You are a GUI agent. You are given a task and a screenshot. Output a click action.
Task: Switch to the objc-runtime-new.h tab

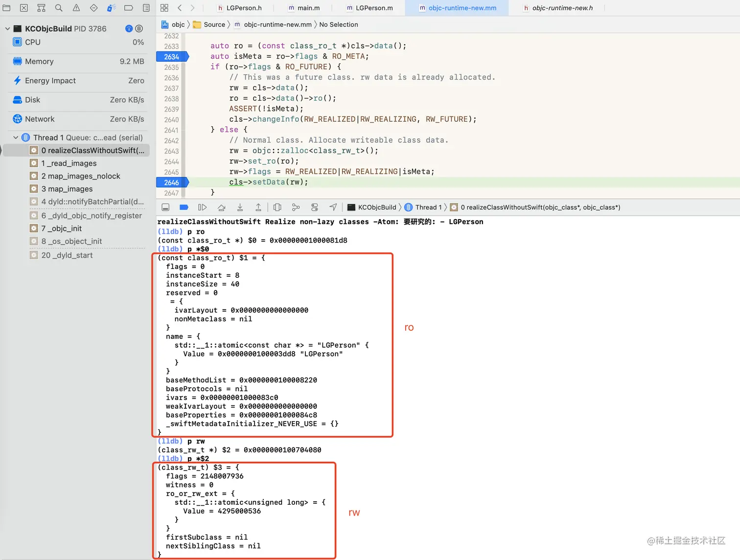pyautogui.click(x=558, y=8)
